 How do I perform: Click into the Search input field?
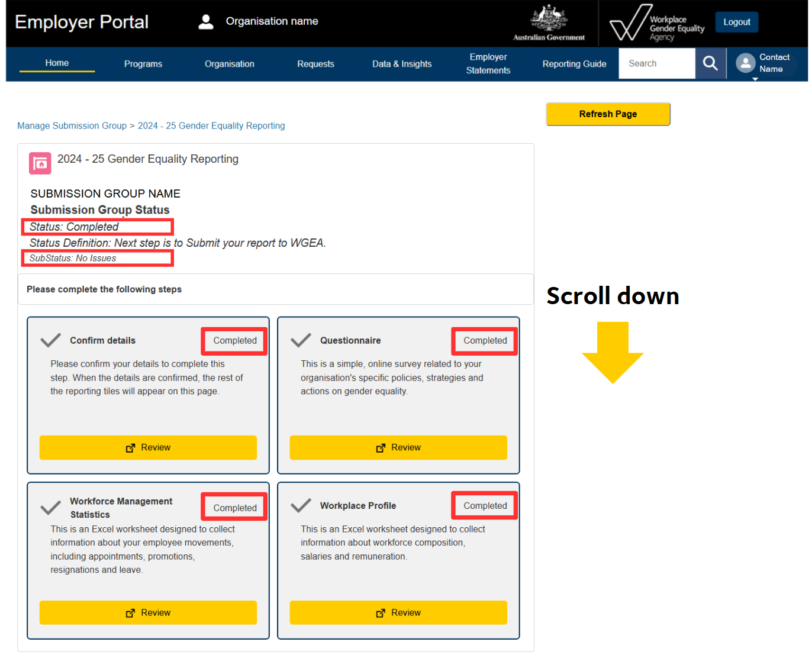[656, 63]
